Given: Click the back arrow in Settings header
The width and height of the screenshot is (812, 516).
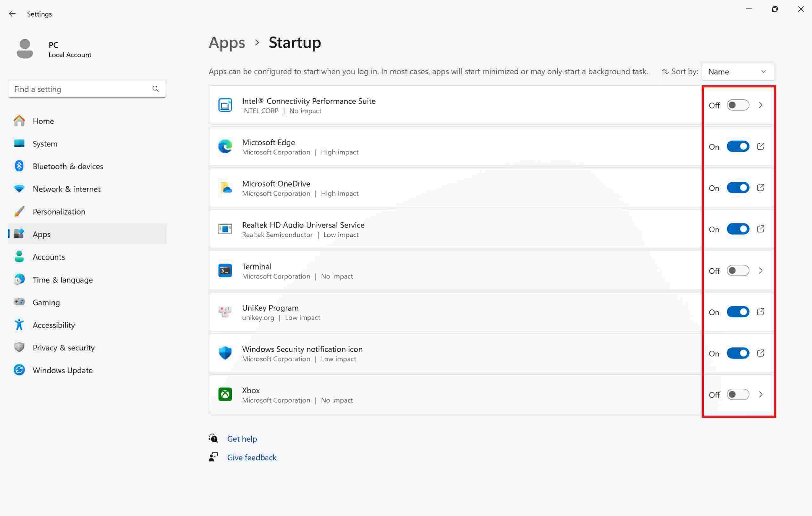Looking at the screenshot, I should pyautogui.click(x=12, y=14).
